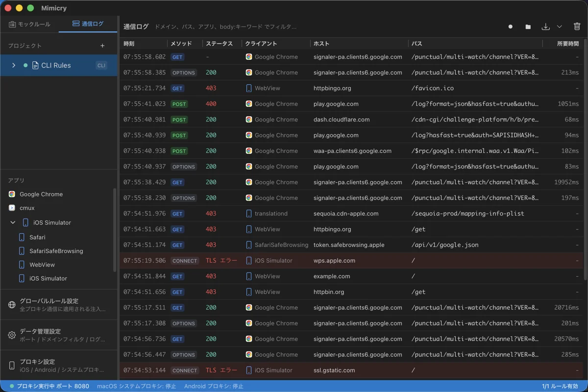This screenshot has height=392, width=588.
Task: Click the export download icon
Action: [546, 26]
